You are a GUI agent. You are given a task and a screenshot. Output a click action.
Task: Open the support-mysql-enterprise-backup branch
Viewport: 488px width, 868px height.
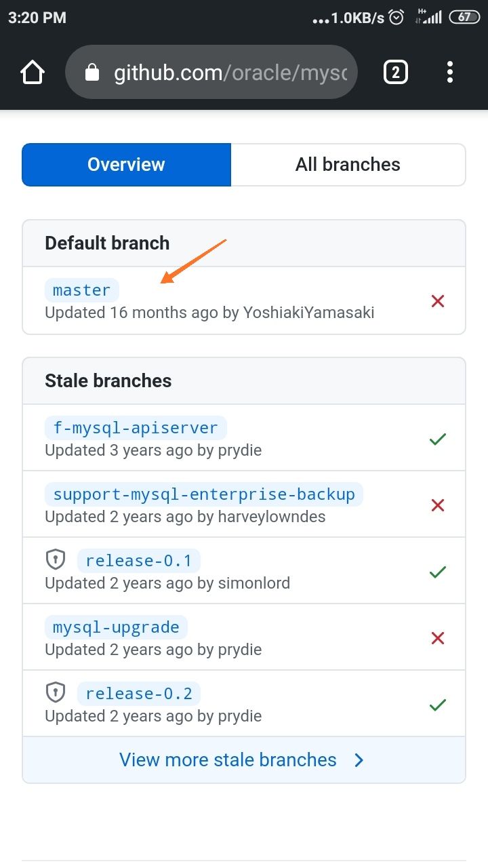point(204,494)
